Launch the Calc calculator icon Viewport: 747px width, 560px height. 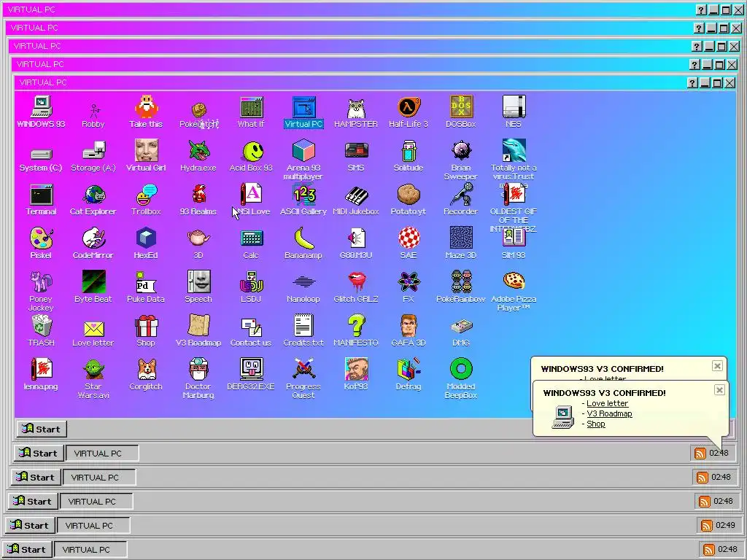coord(251,244)
